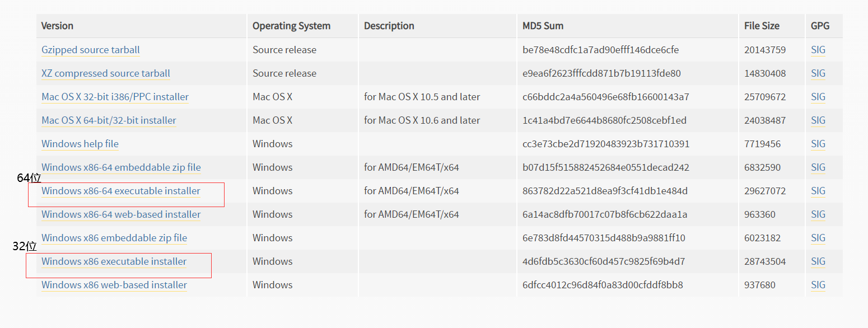This screenshot has height=328, width=868.
Task: Select the Windows x86 executable installer link
Action: tap(114, 261)
